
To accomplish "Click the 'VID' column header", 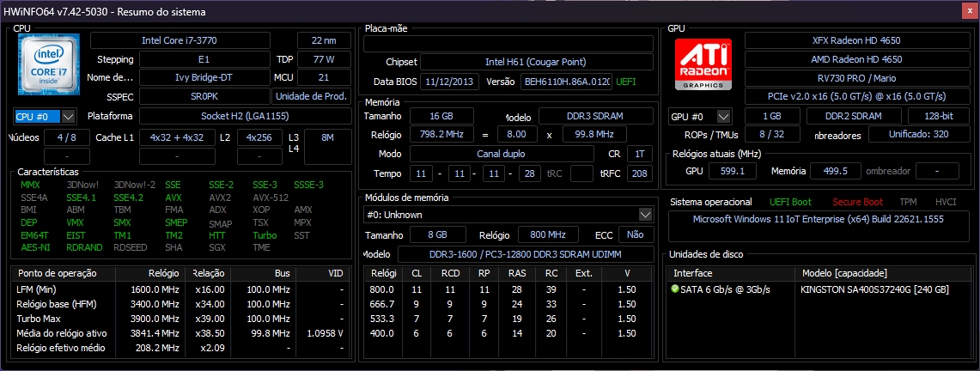I will (322, 273).
